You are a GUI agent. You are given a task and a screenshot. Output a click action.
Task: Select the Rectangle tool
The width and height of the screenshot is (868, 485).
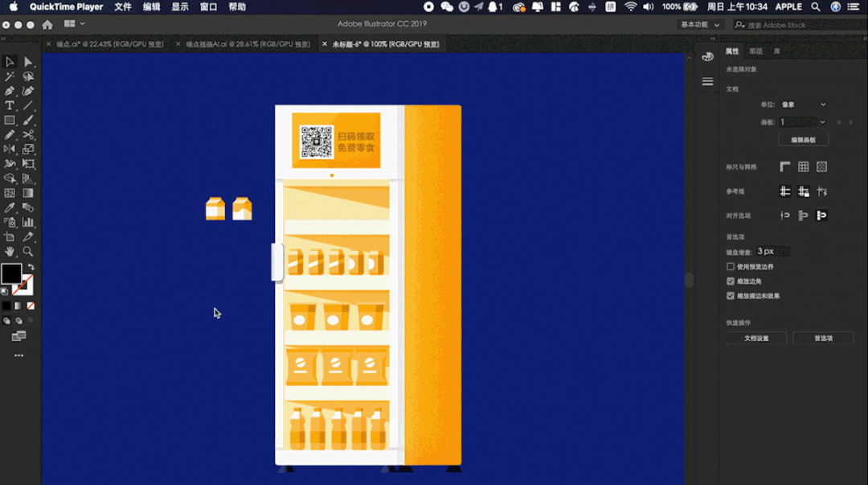[10, 120]
